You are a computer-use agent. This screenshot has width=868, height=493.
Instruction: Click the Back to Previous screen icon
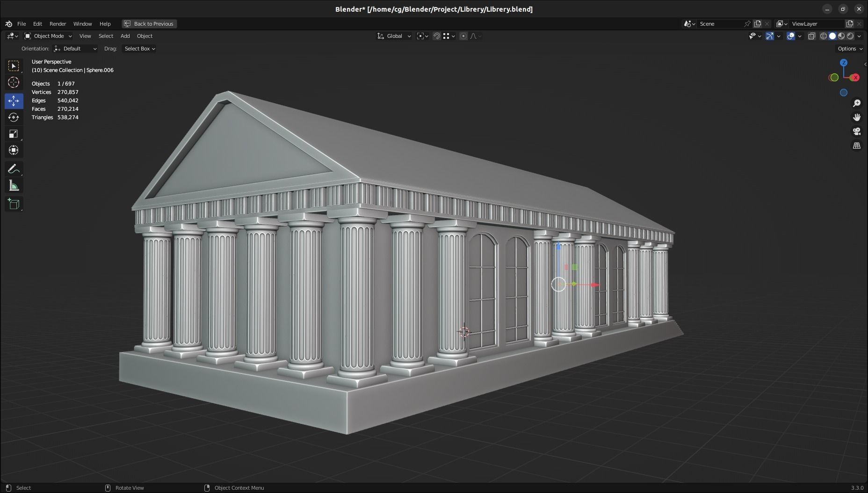pyautogui.click(x=127, y=24)
